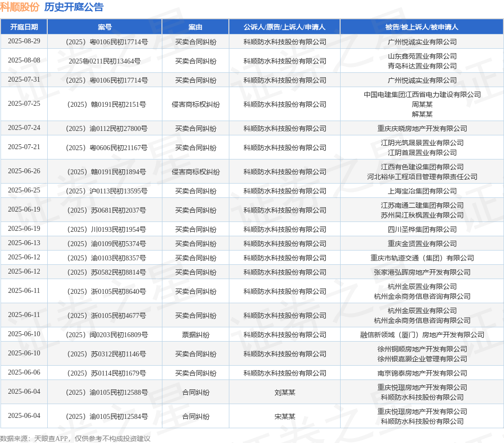Click defendant 江西有色建设集团有限公司

tap(422, 167)
